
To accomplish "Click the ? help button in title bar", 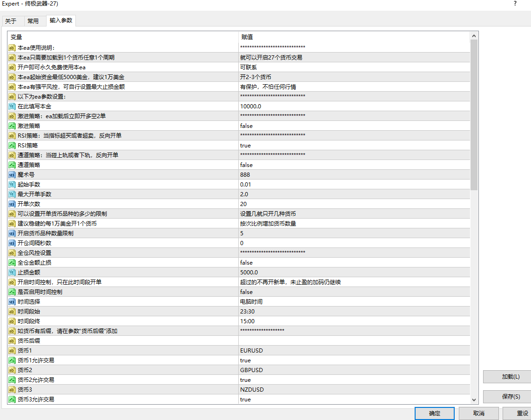I will point(515,4).
